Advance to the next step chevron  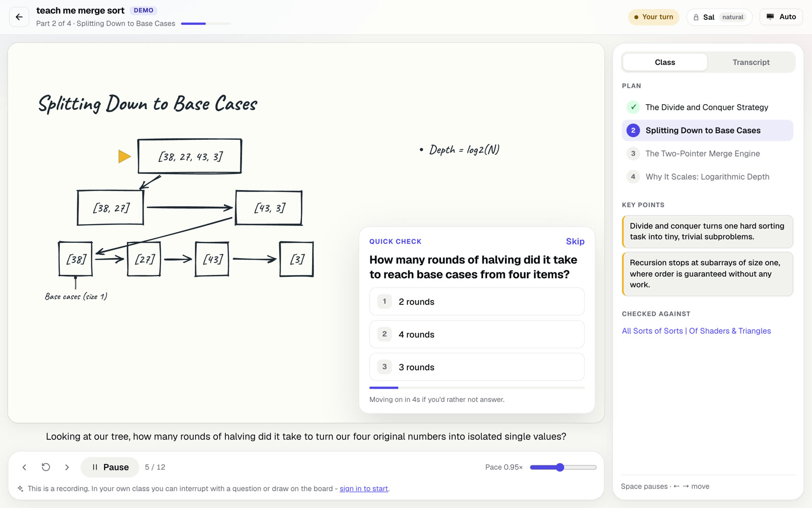click(67, 467)
